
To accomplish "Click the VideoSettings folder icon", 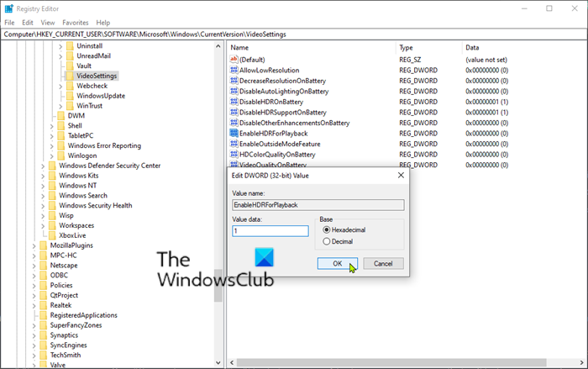I will click(x=70, y=76).
